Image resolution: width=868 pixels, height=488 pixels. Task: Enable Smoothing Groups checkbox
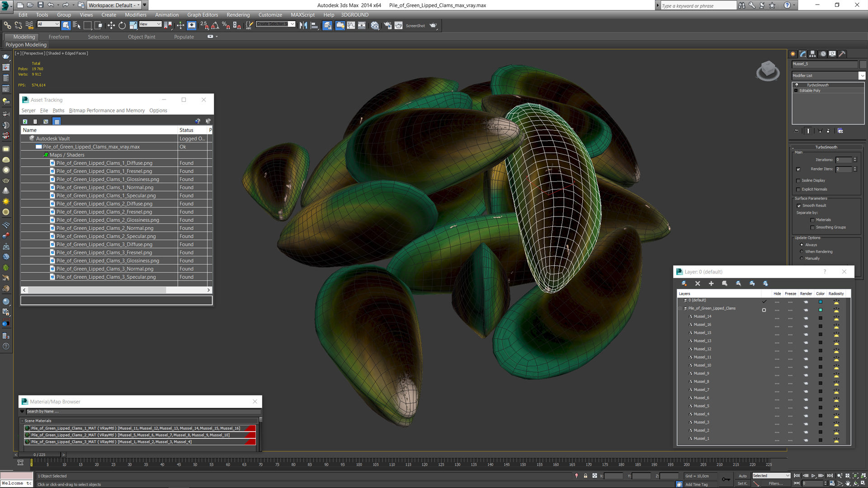(x=812, y=228)
